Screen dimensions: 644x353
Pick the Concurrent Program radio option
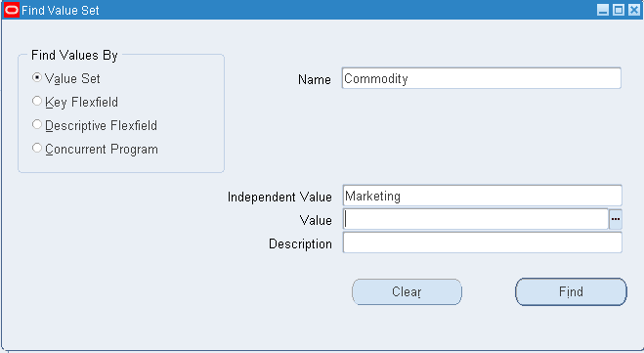tap(37, 148)
